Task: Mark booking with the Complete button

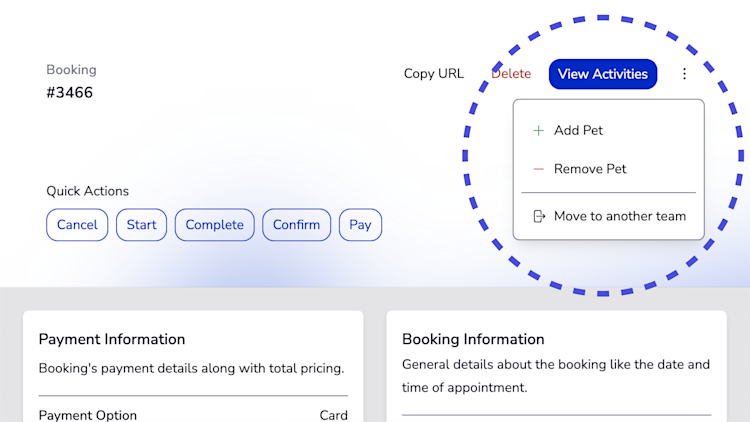Action: pyautogui.click(x=214, y=225)
